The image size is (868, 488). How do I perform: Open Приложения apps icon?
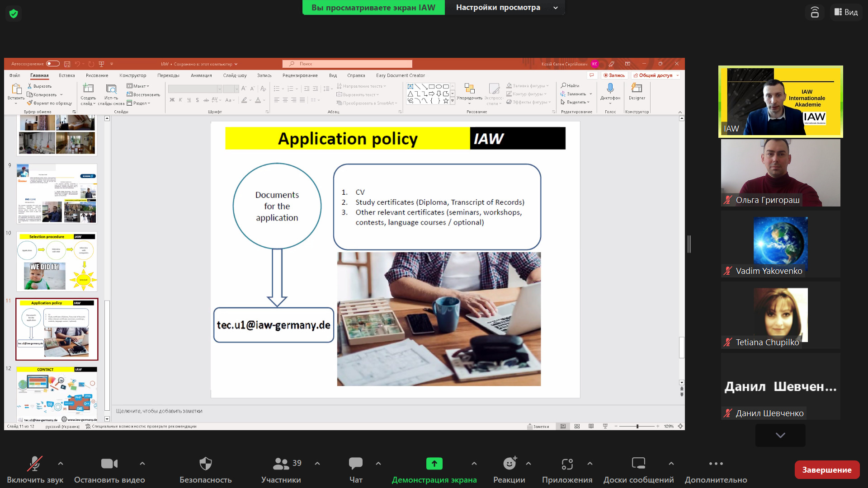[x=567, y=464]
